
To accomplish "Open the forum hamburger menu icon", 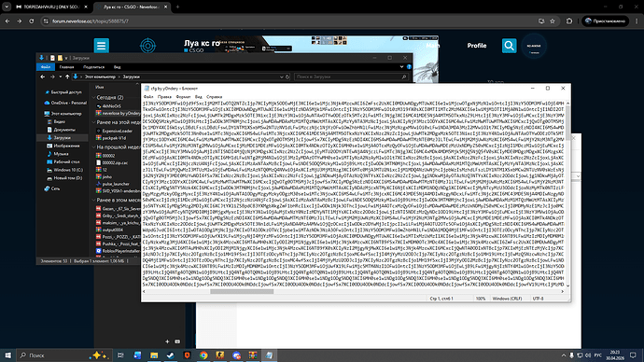I will click(101, 45).
